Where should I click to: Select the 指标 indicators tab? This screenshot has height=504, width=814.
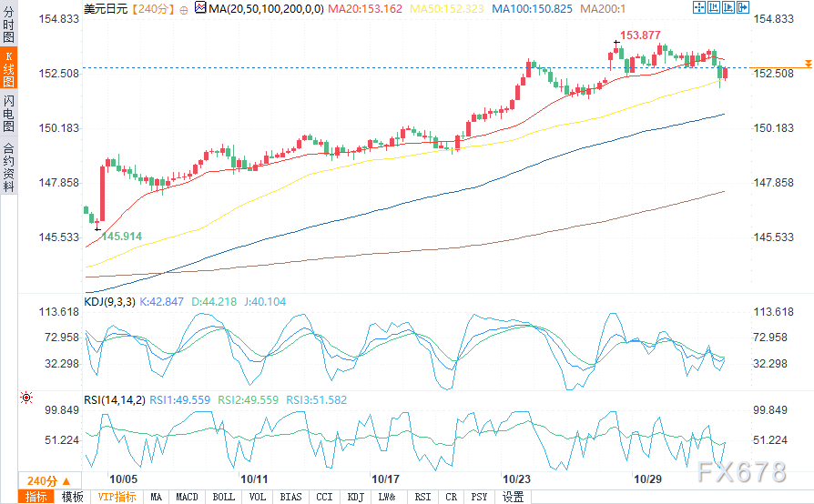(x=36, y=497)
